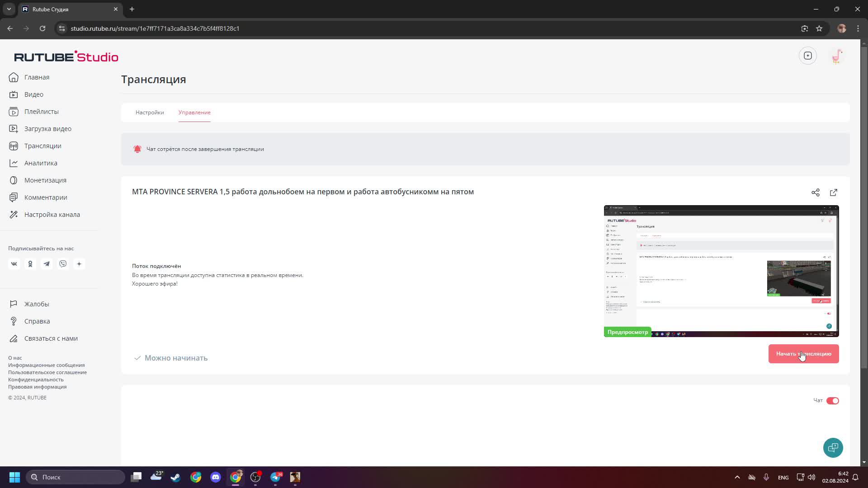This screenshot has width=868, height=488.
Task: Open the Viber social link icon
Action: (63, 264)
